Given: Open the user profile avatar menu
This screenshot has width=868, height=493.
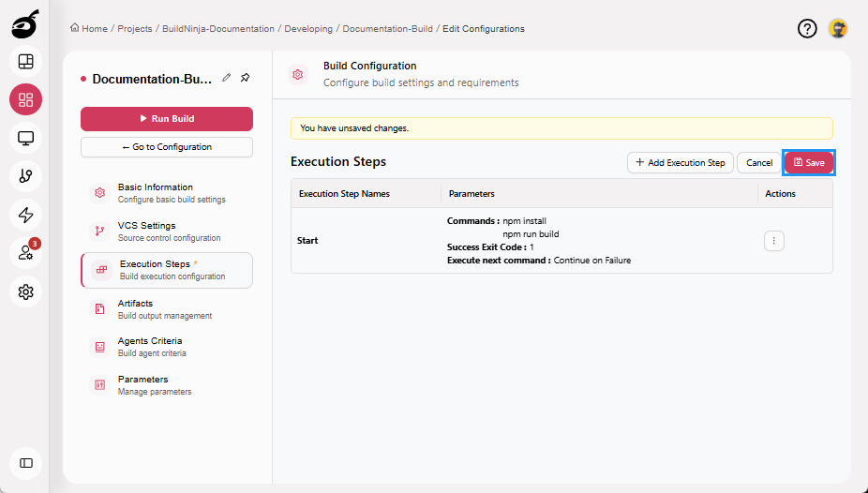Looking at the screenshot, I should pos(838,29).
